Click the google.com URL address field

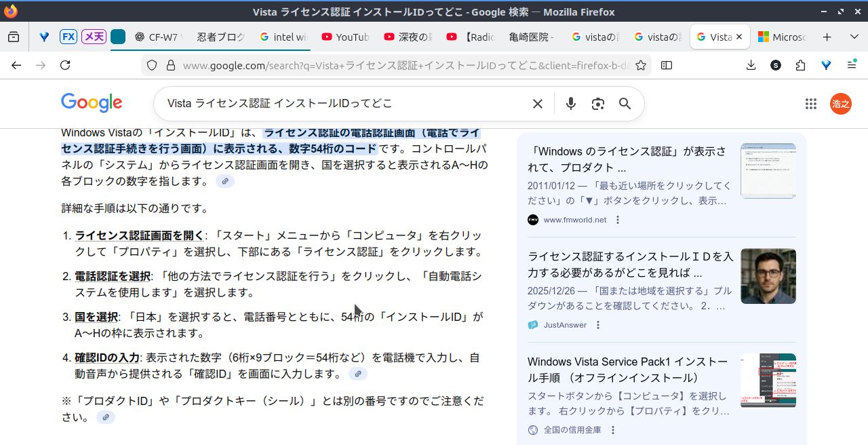coord(406,65)
